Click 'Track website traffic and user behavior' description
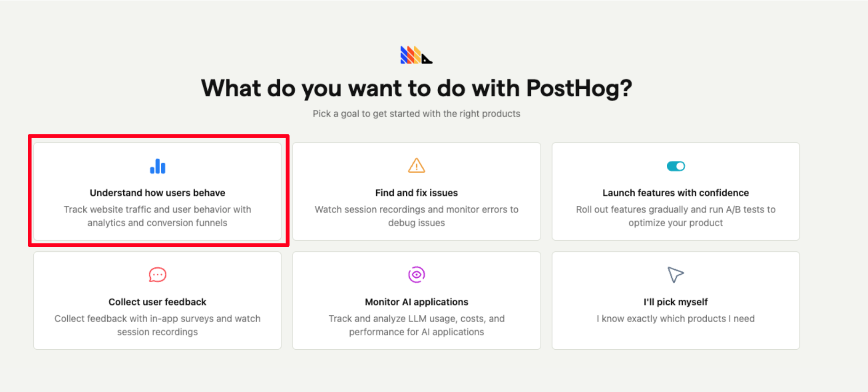The height and width of the screenshot is (392, 868). pos(158,216)
